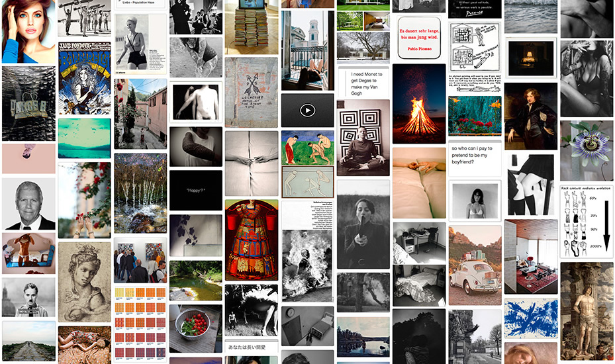Play the video in the dark tile
615x364 pixels.
point(307,111)
